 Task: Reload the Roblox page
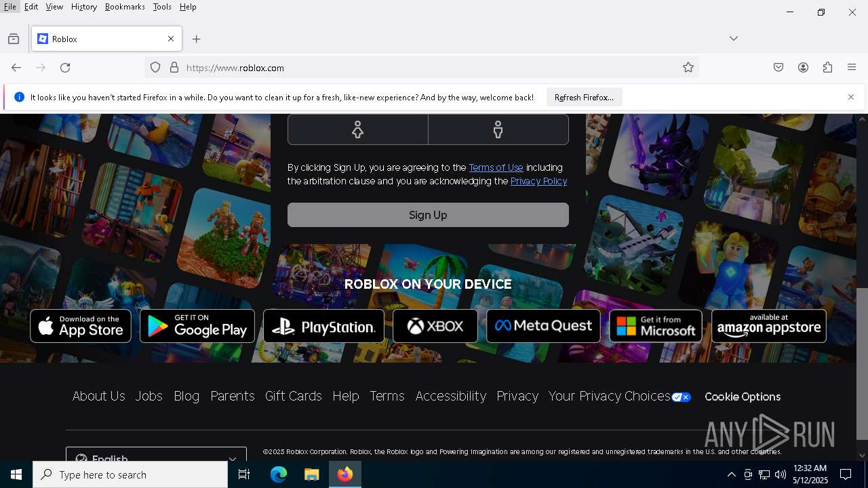point(65,68)
